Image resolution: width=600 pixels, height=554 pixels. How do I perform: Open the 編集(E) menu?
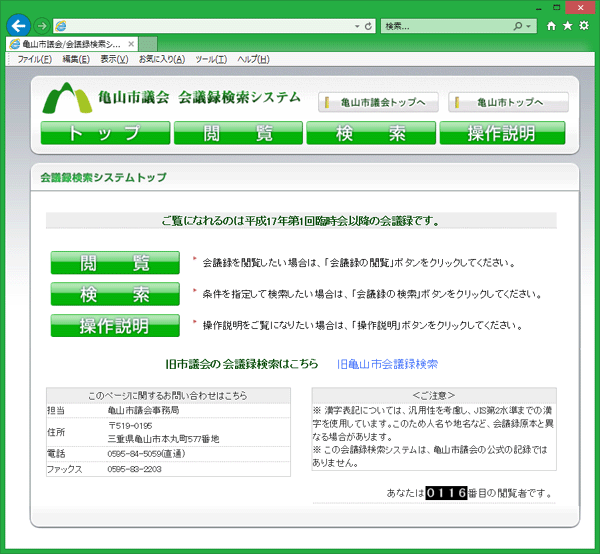(76, 59)
